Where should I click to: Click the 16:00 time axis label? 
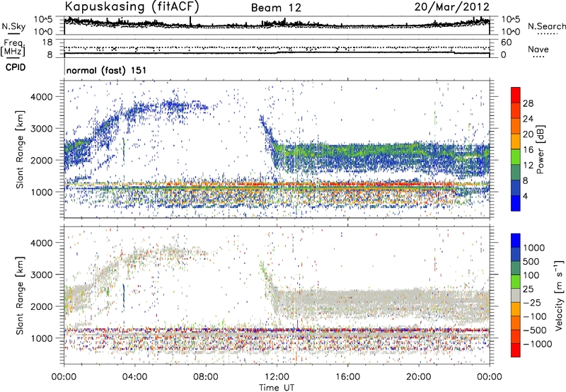347,377
